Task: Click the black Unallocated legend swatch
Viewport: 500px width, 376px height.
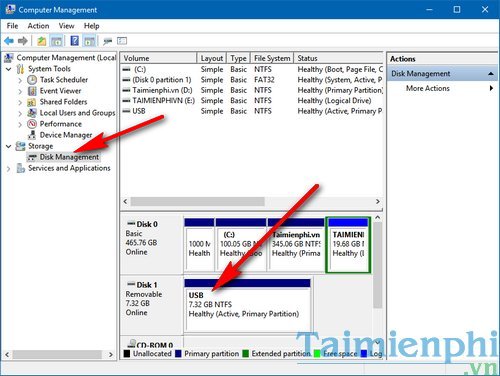Action: (x=127, y=354)
